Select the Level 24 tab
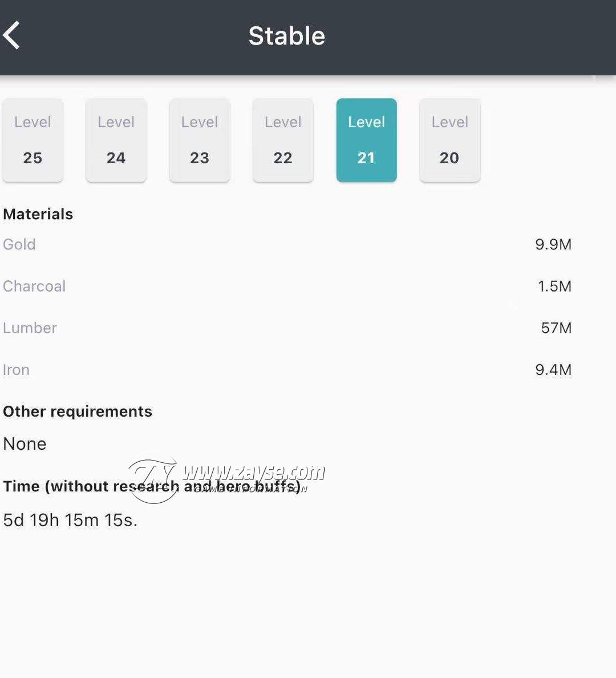616x678 pixels. [x=116, y=140]
